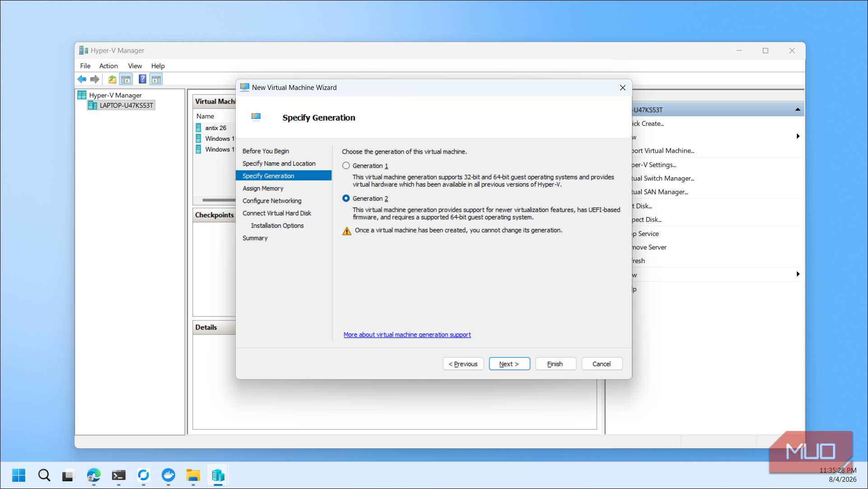Click the Up one level folder icon
The width and height of the screenshot is (868, 489).
tap(112, 80)
